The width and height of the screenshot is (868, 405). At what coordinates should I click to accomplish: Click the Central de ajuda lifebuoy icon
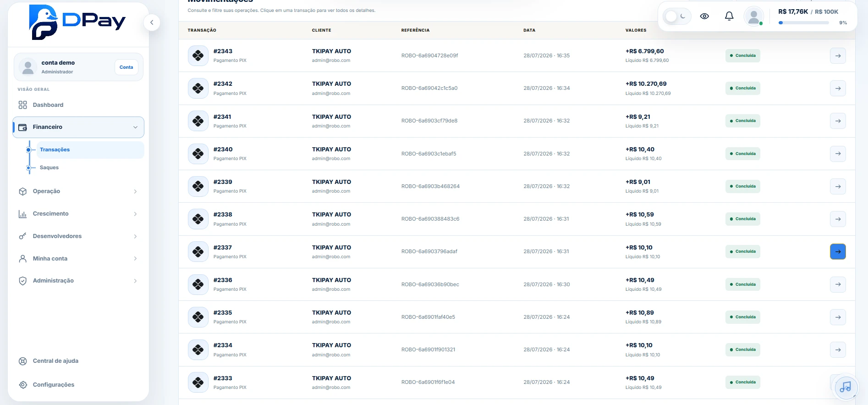pos(22,361)
